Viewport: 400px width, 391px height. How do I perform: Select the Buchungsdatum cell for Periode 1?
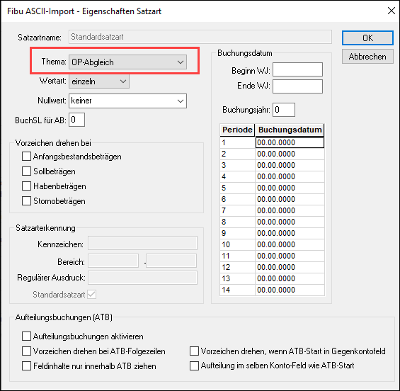290,143
